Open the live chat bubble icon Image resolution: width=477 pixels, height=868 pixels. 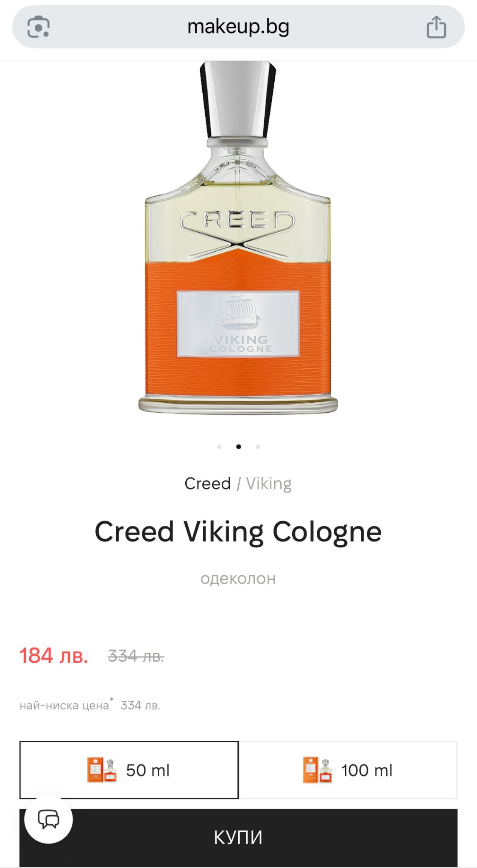(x=49, y=819)
